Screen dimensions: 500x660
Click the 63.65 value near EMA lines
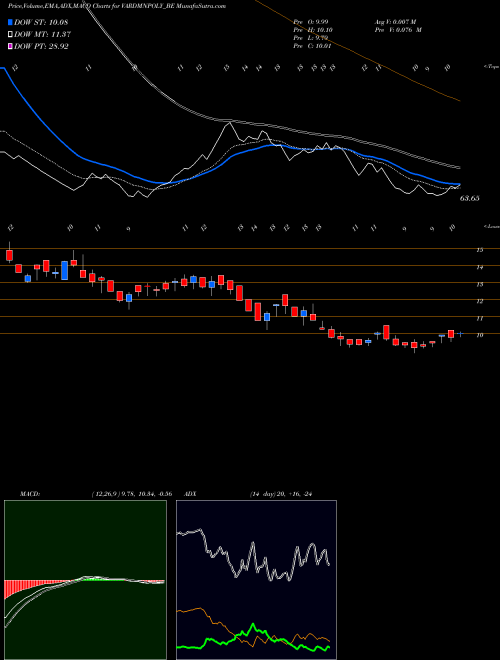pos(469,198)
